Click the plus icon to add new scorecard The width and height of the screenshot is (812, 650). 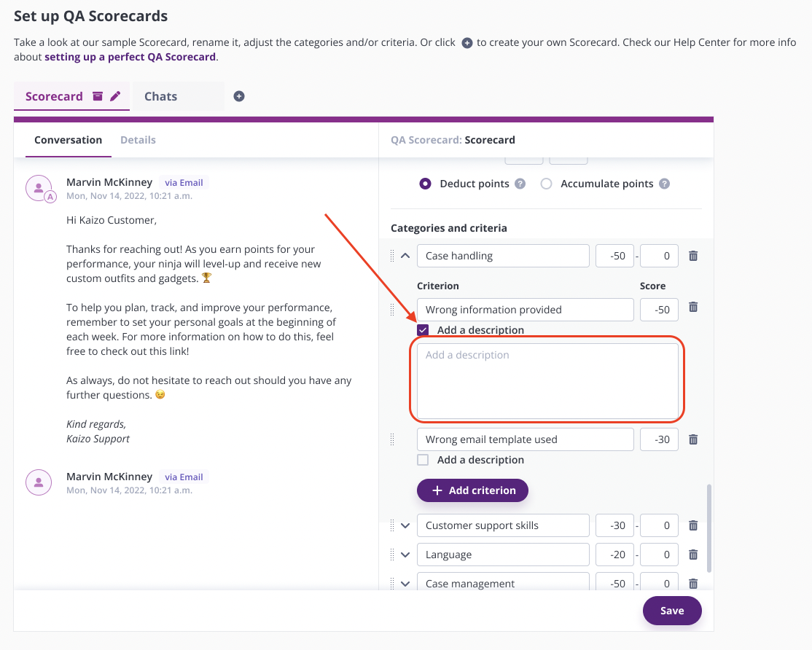239,96
